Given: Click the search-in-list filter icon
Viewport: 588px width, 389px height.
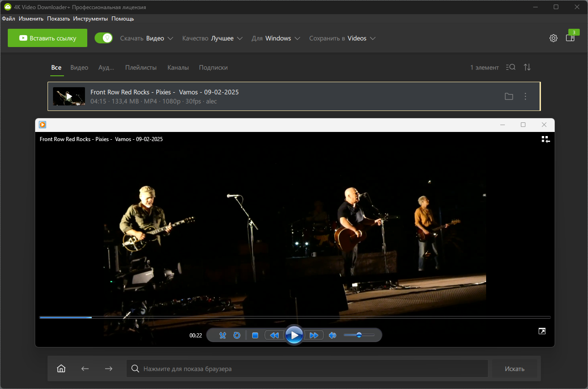Looking at the screenshot, I should click(x=511, y=67).
